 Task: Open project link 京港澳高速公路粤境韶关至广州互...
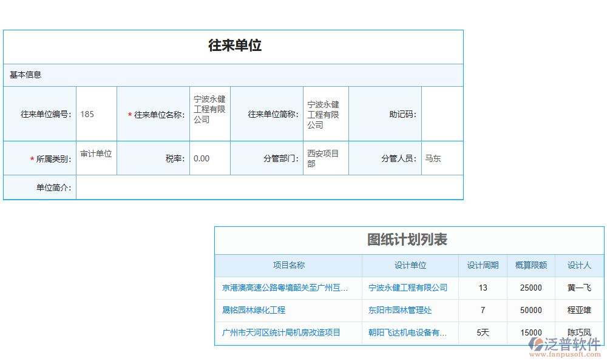tap(285, 288)
